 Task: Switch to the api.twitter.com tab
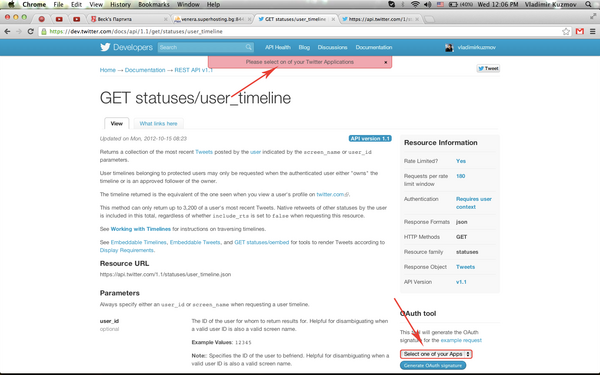click(379, 19)
